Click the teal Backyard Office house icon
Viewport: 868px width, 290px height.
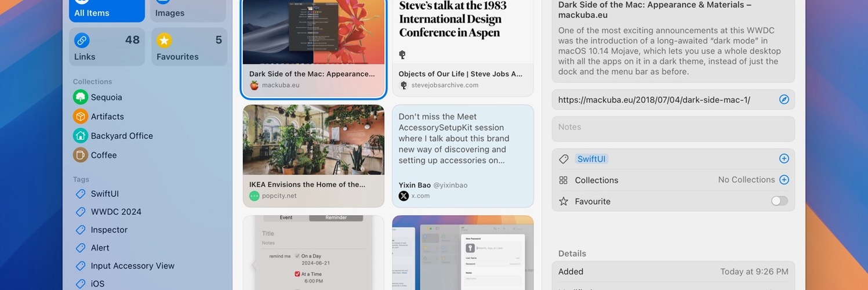(x=81, y=136)
